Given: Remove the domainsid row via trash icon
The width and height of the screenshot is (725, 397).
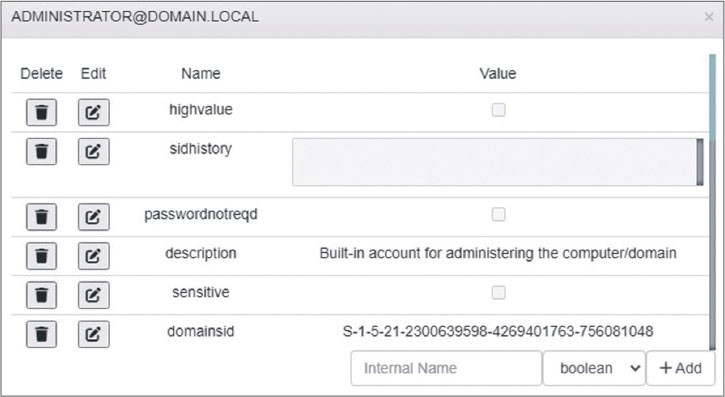Looking at the screenshot, I should tap(42, 334).
